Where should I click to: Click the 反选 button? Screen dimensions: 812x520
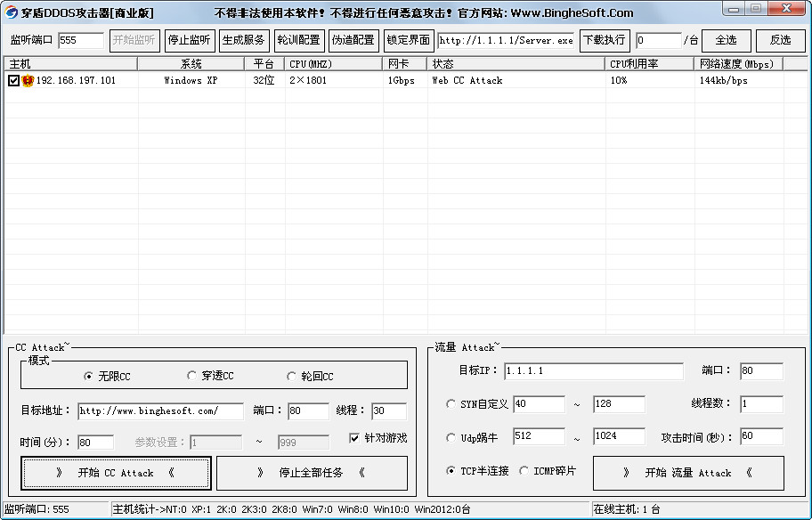pos(781,40)
